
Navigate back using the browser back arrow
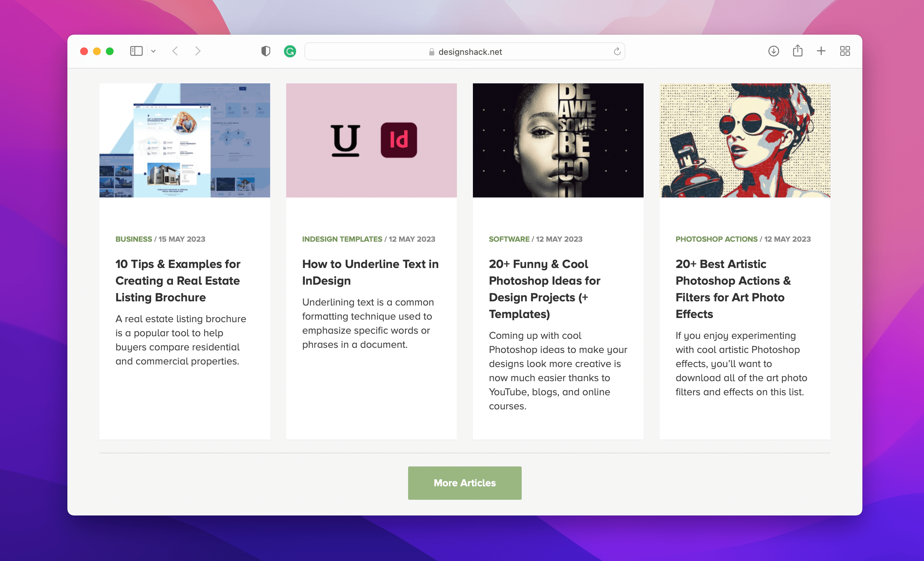point(175,51)
